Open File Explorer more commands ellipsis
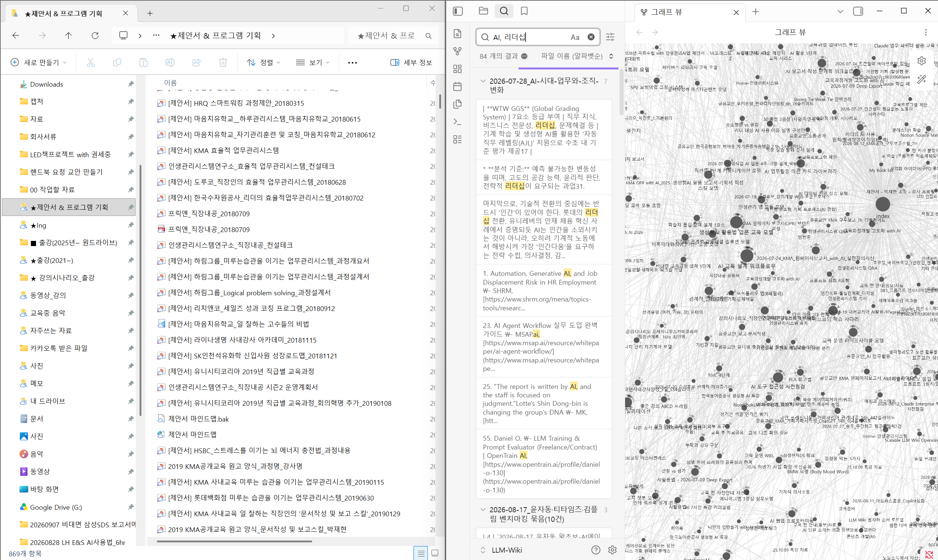938x560 pixels. click(x=353, y=63)
